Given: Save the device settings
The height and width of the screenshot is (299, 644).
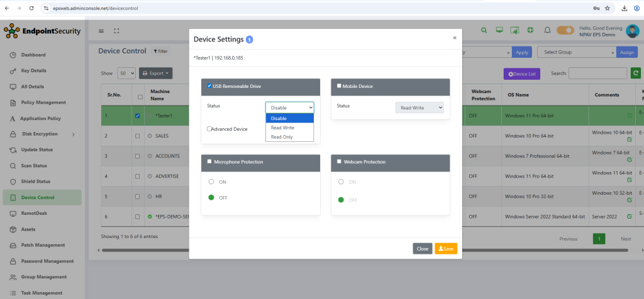Looking at the screenshot, I should [x=445, y=249].
